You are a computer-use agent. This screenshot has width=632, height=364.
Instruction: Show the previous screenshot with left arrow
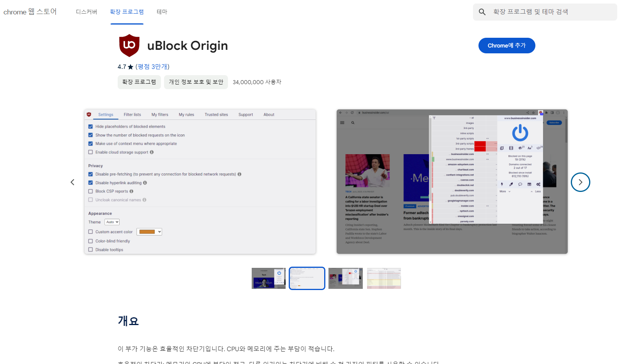point(72,182)
